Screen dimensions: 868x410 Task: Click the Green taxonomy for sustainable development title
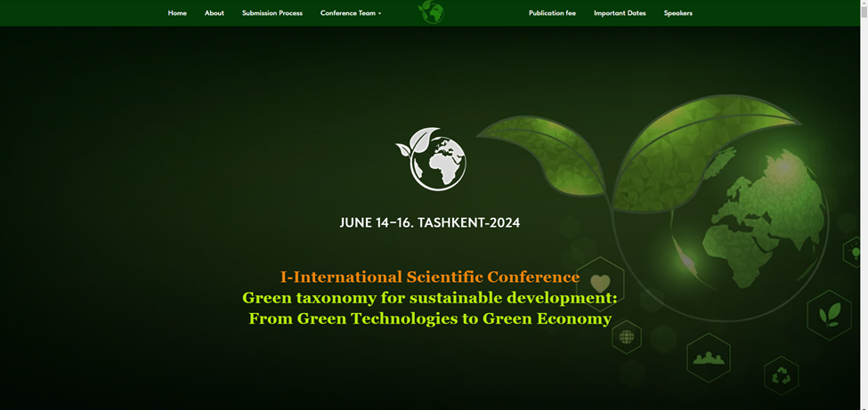(x=430, y=298)
